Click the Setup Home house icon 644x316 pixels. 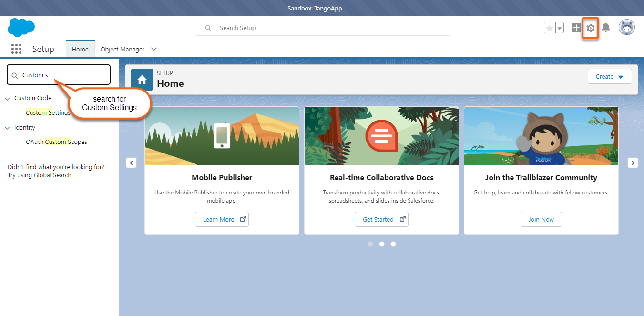click(x=142, y=79)
